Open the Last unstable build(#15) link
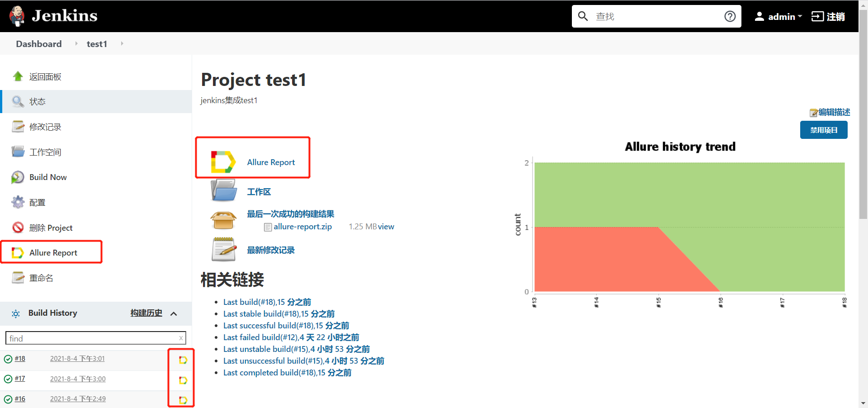Screen dimensions: 868x408 point(297,349)
